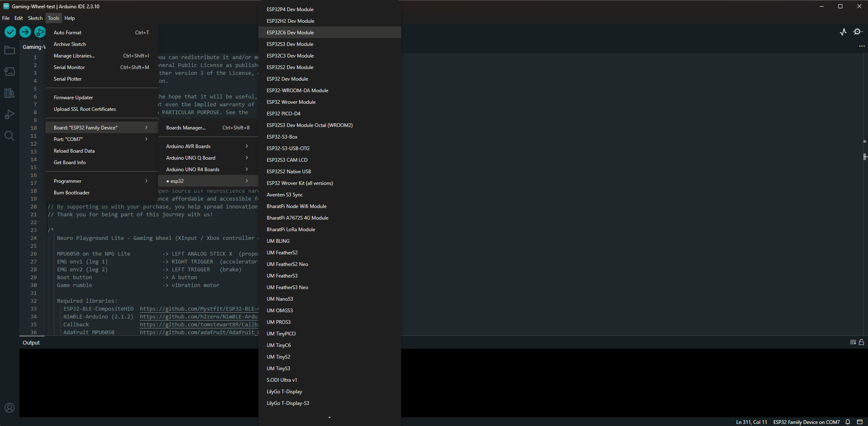Choose S.ODI Ultra v1 board
This screenshot has height=426, width=868.
pos(330,380)
